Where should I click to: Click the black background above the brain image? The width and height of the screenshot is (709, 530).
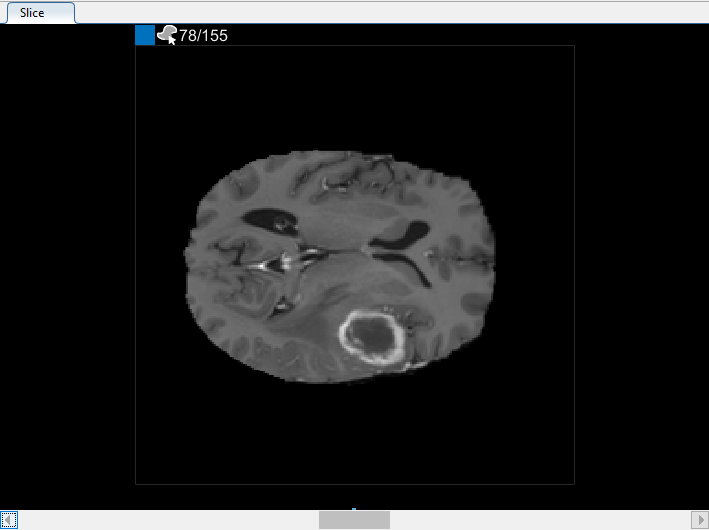point(355,95)
